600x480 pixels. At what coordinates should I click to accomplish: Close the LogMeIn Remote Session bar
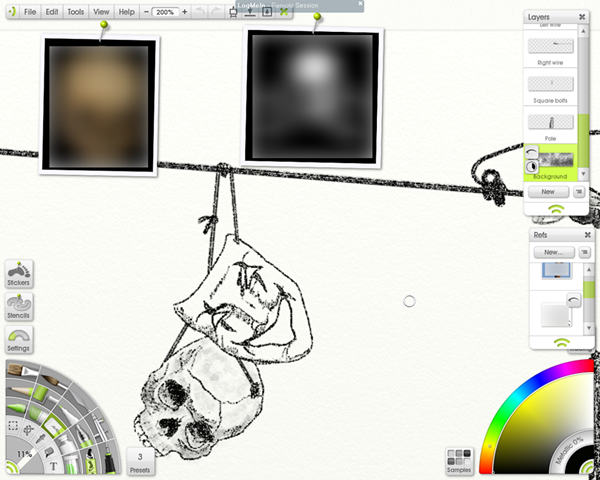coord(360,3)
